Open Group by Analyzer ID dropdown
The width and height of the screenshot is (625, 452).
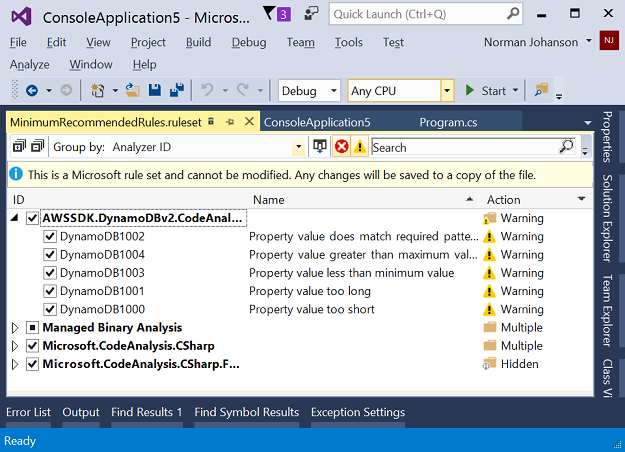tap(299, 147)
